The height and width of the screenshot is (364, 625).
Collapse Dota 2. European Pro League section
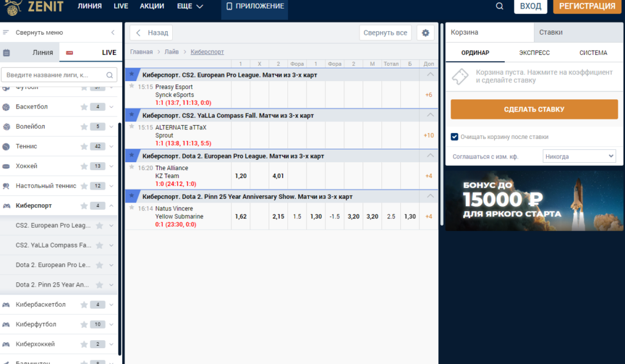(x=430, y=155)
